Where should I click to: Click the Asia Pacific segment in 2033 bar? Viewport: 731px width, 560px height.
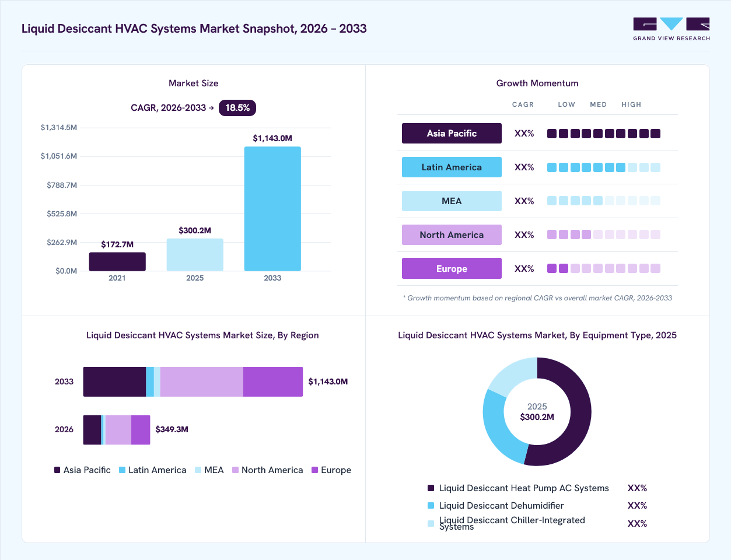(114, 381)
